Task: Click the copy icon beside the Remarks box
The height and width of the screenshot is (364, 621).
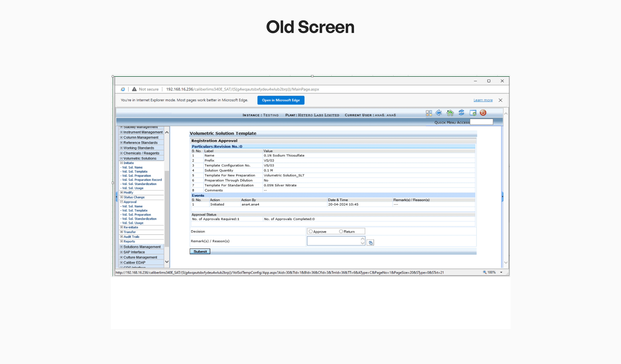Action: (x=370, y=242)
